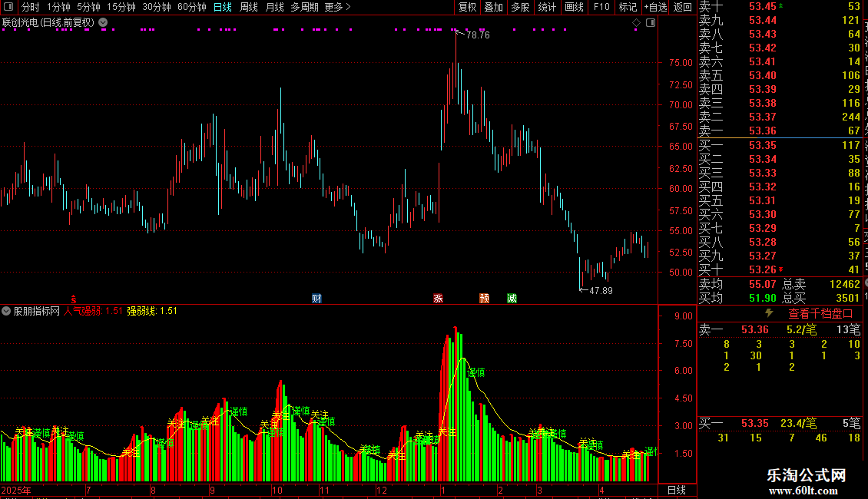Click the 2025年 date axis label
868x499 pixels.
(x=16, y=490)
